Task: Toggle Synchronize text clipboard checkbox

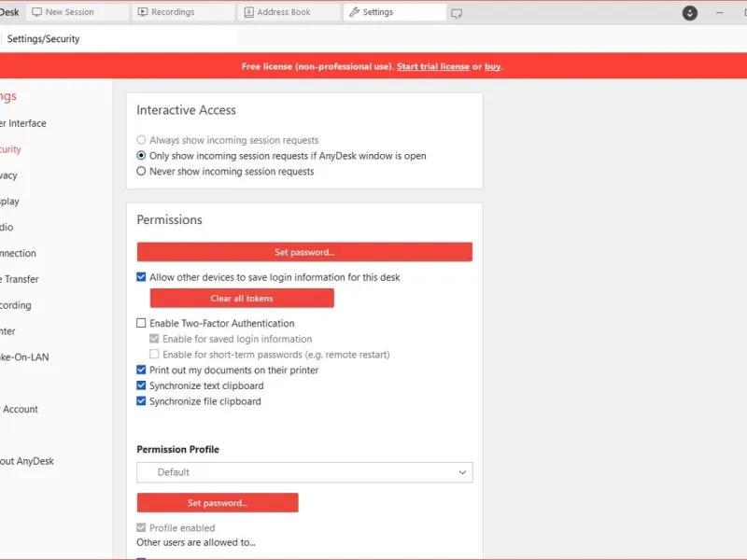Action: click(x=141, y=385)
